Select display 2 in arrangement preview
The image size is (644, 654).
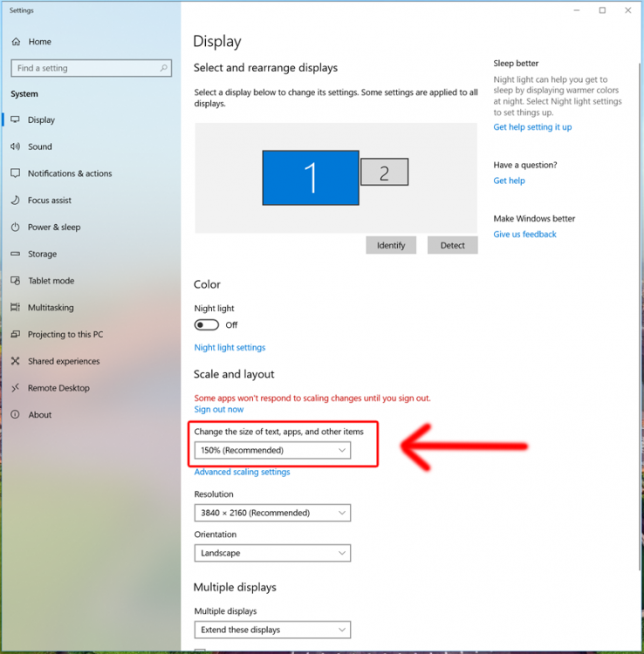385,172
